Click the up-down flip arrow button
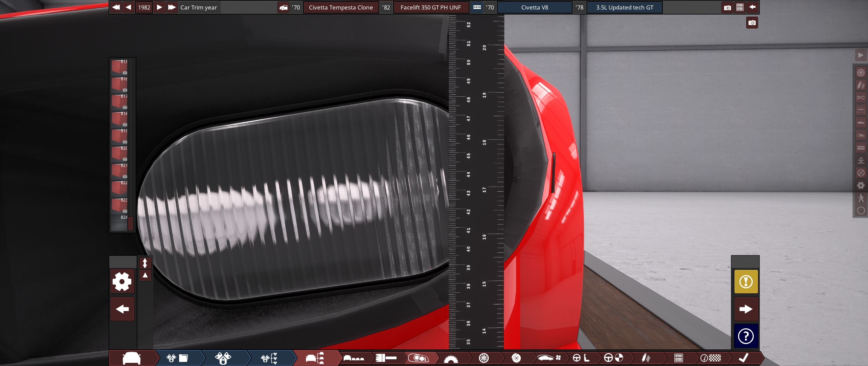 click(x=145, y=263)
